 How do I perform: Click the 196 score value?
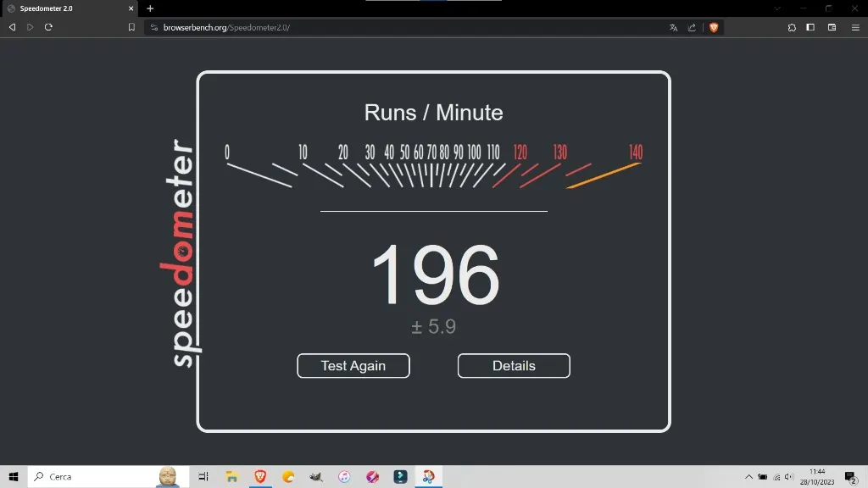click(x=435, y=275)
